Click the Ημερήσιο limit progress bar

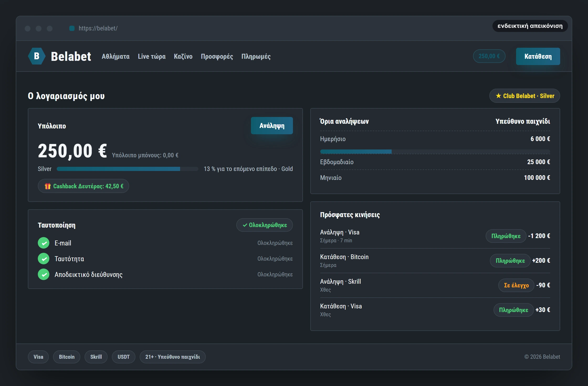(435, 152)
